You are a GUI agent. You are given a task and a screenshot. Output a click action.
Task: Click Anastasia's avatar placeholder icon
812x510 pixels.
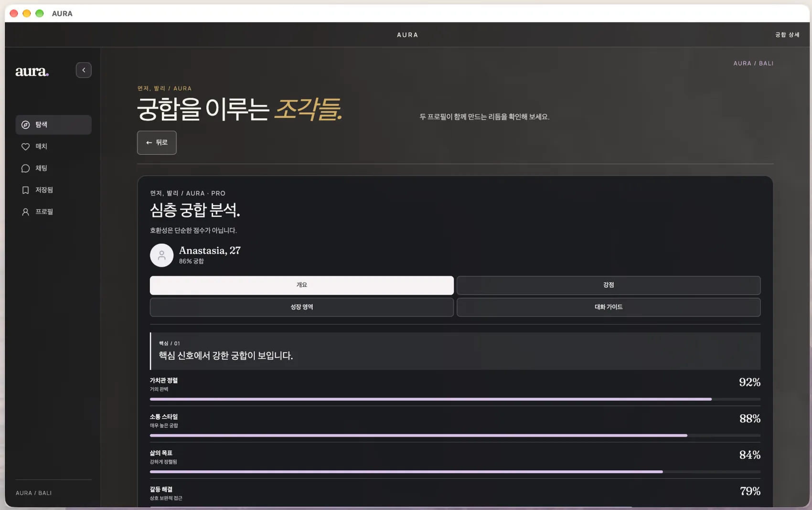[161, 255]
